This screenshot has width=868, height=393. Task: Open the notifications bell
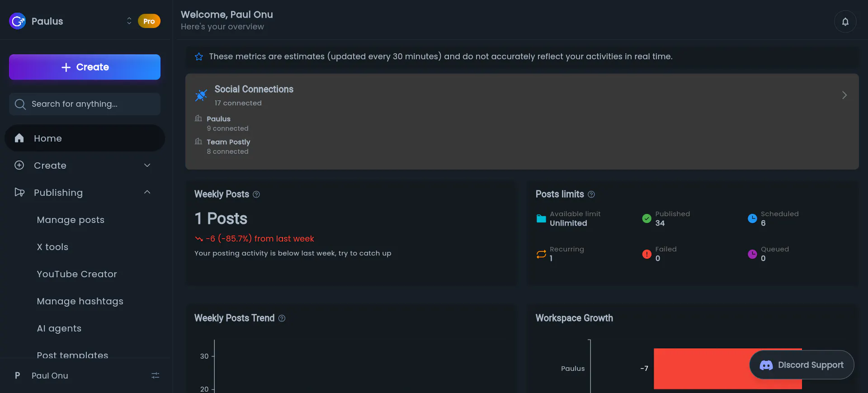[845, 22]
